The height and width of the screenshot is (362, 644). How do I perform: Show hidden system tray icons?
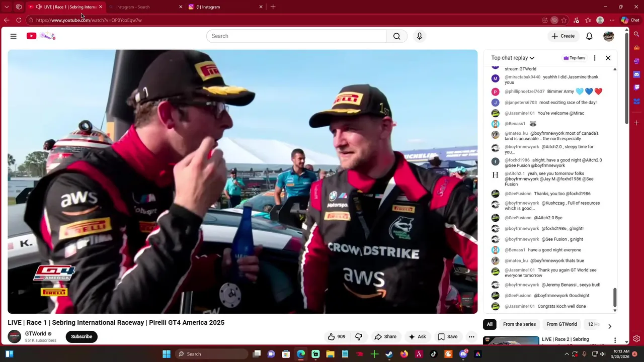567,354
